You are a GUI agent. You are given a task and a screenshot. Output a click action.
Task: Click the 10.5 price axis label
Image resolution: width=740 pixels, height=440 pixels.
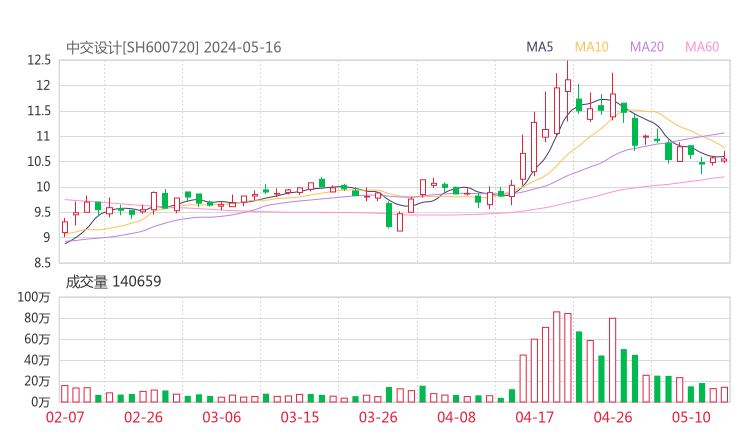tap(39, 162)
